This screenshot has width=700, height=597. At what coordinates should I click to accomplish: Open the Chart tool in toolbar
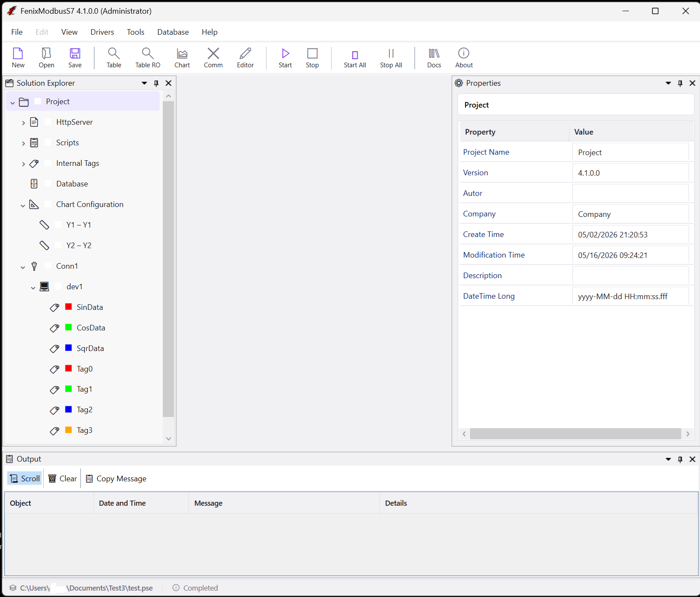coord(182,58)
